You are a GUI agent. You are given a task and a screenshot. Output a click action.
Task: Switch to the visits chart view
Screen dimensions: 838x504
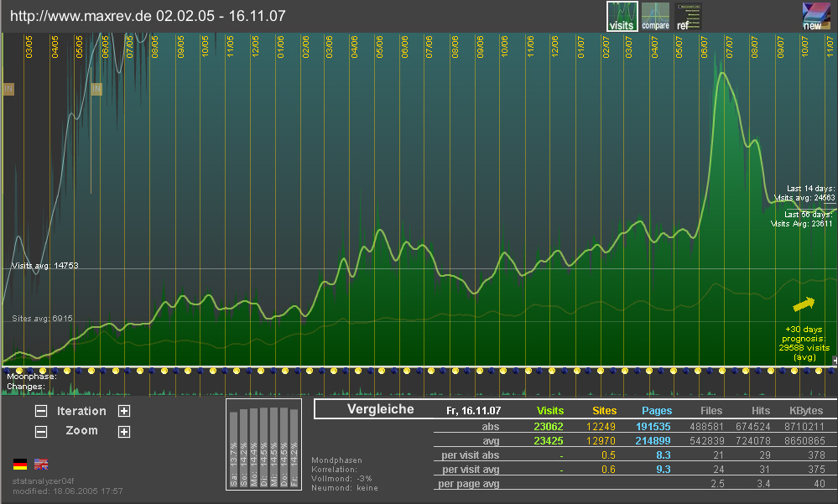[622, 16]
